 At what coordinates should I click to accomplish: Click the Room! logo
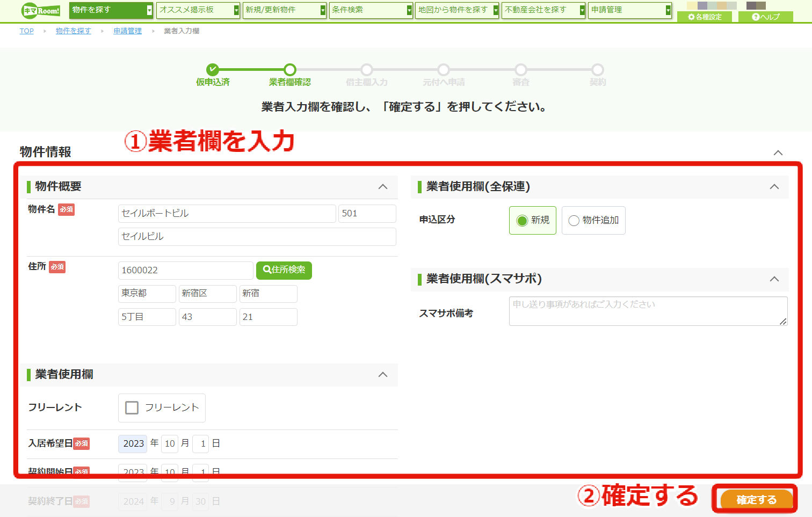(41, 10)
